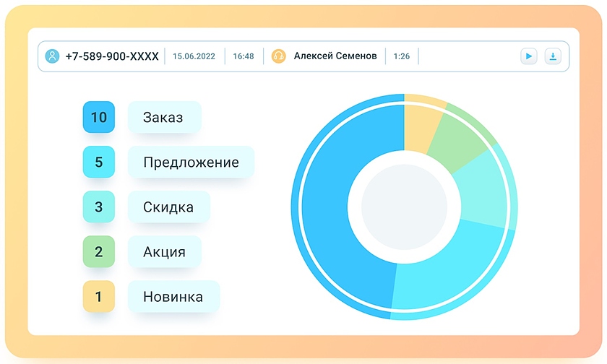Click the caller profile icon
Viewport: 607px width, 364px height.
coord(52,56)
